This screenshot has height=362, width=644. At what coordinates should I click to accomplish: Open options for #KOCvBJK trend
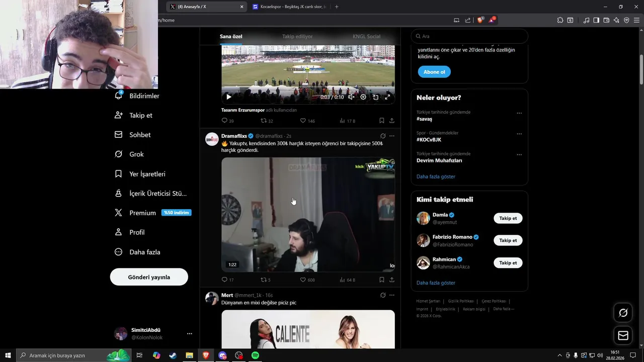519,134
